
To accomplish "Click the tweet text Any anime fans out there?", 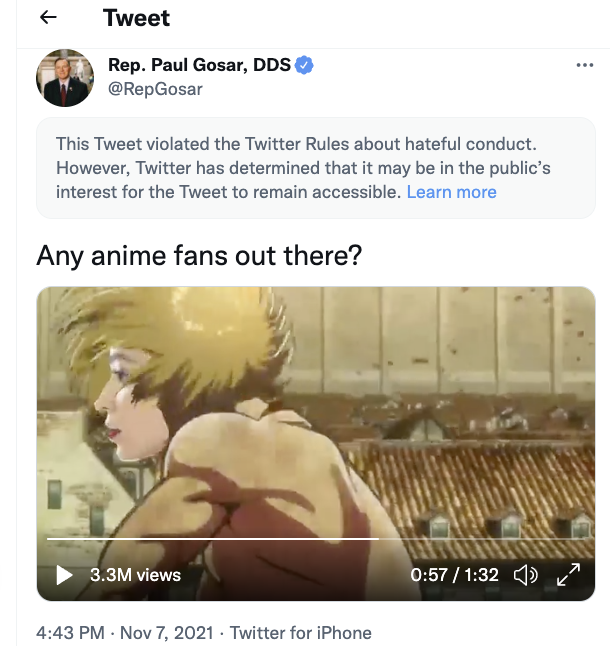I will point(199,256).
